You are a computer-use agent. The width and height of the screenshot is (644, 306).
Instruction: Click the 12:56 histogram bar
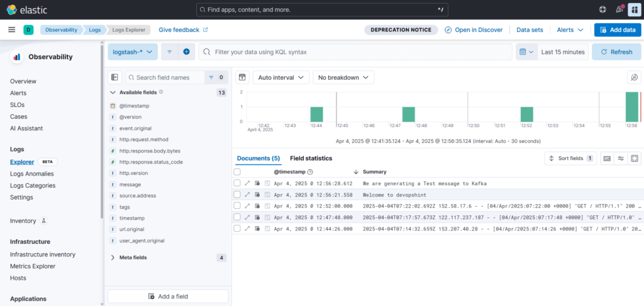coord(632,107)
